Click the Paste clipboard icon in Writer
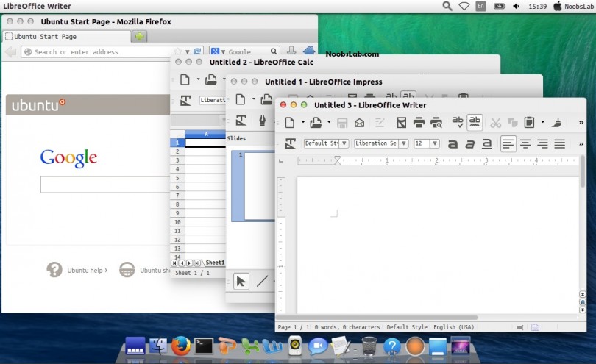596x364 pixels. click(x=529, y=122)
